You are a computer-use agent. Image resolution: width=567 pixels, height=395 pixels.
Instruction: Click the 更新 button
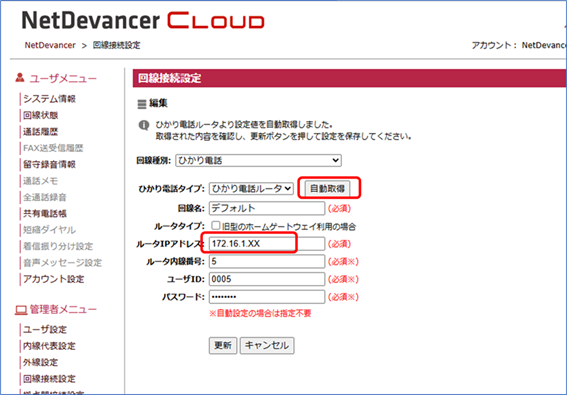click(x=223, y=345)
